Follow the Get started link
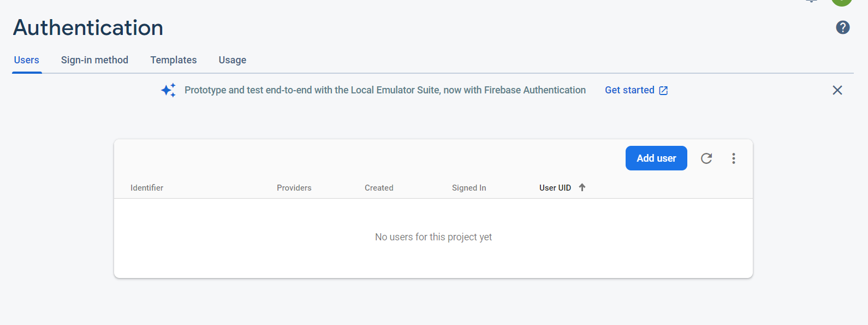The width and height of the screenshot is (868, 325). coord(629,90)
